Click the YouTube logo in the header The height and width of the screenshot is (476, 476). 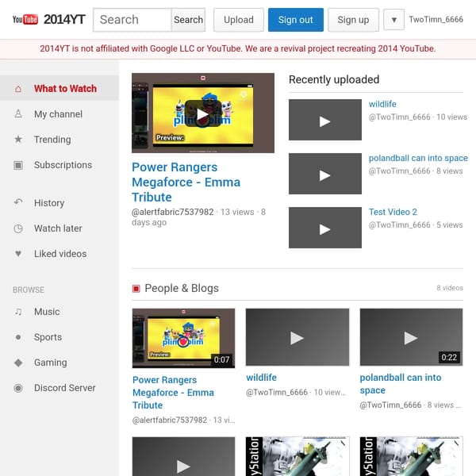(x=25, y=20)
